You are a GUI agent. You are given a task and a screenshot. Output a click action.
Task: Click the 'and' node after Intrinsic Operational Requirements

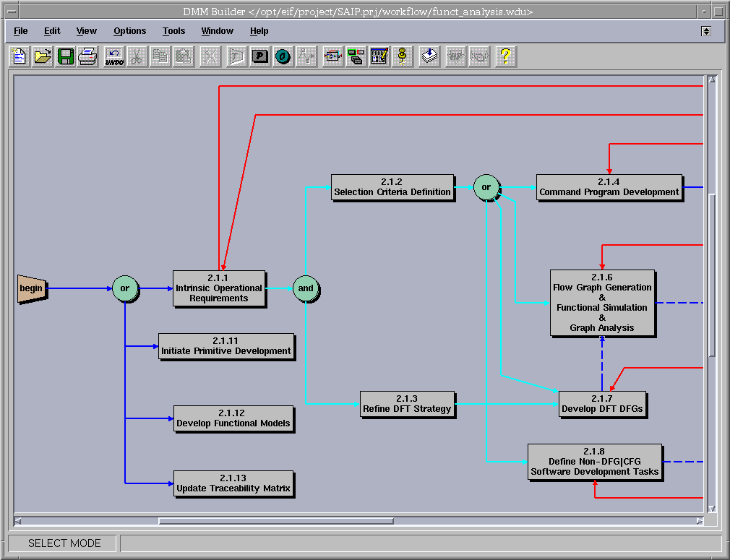pyautogui.click(x=306, y=288)
